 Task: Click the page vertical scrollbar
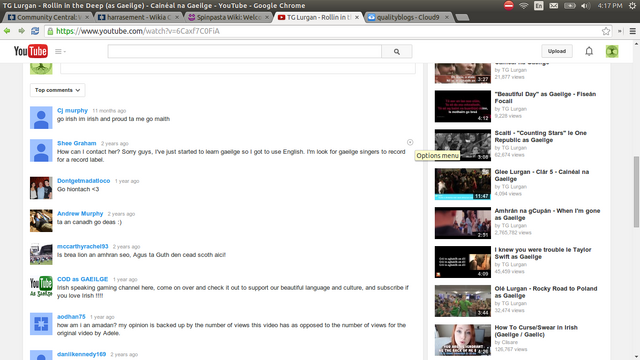click(636, 192)
